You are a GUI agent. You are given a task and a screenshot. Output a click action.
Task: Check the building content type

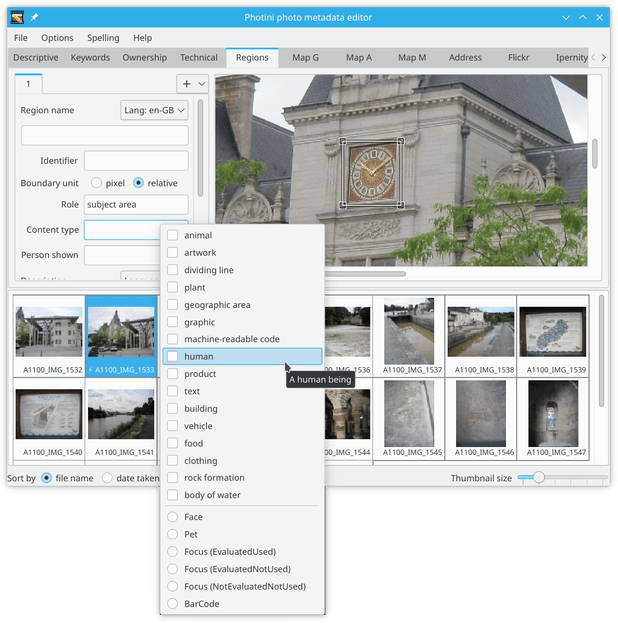click(x=172, y=408)
